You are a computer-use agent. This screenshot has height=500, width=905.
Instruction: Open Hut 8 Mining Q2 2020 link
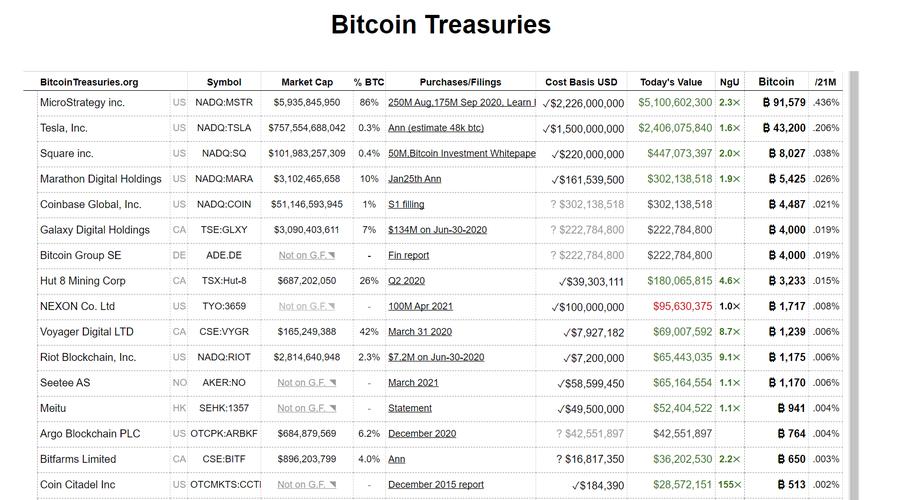click(x=406, y=281)
